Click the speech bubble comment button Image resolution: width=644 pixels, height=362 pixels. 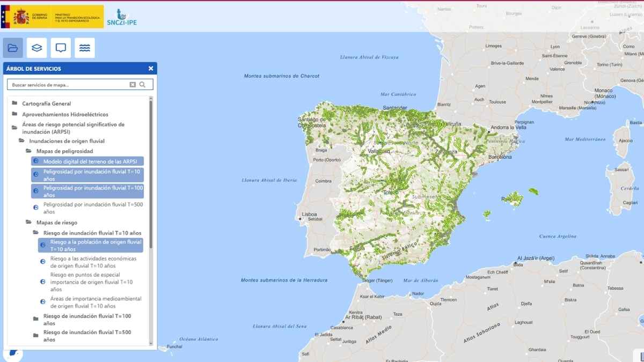tap(61, 48)
